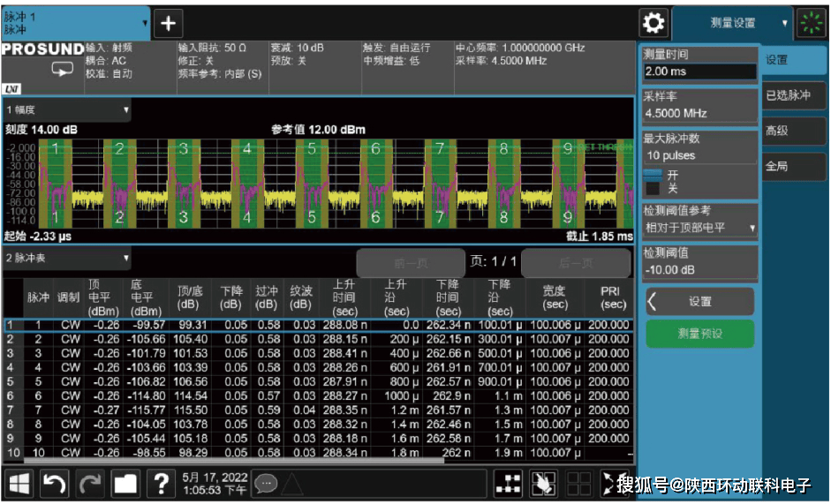Click the trigger '触发: 自由运行' text
The image size is (831, 504).
point(397,49)
